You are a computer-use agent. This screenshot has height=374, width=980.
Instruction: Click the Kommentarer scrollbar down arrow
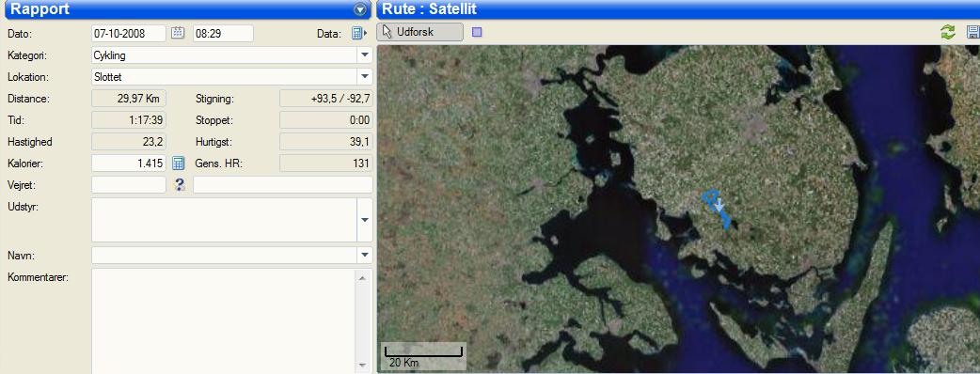tap(362, 366)
